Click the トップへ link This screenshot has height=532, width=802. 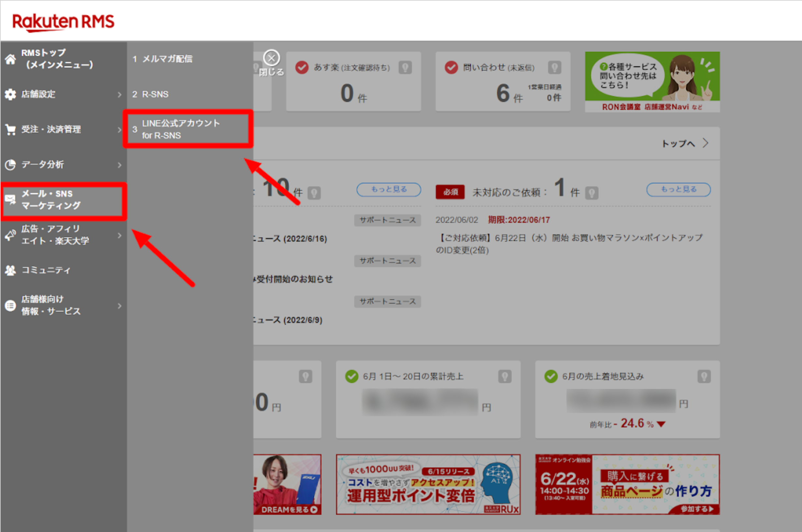point(678,143)
